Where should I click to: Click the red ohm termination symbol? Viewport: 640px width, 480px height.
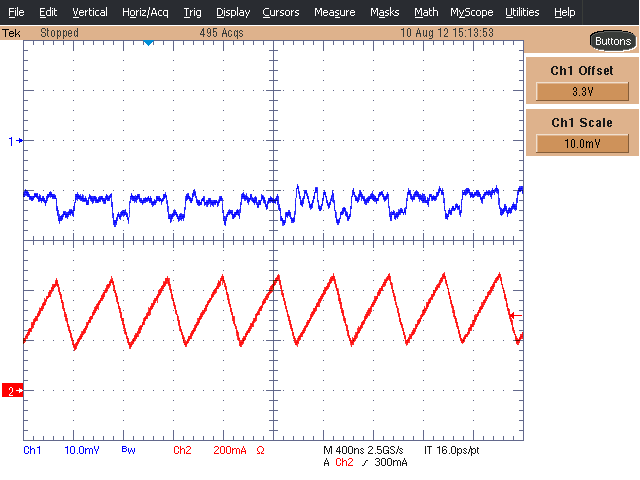[260, 450]
